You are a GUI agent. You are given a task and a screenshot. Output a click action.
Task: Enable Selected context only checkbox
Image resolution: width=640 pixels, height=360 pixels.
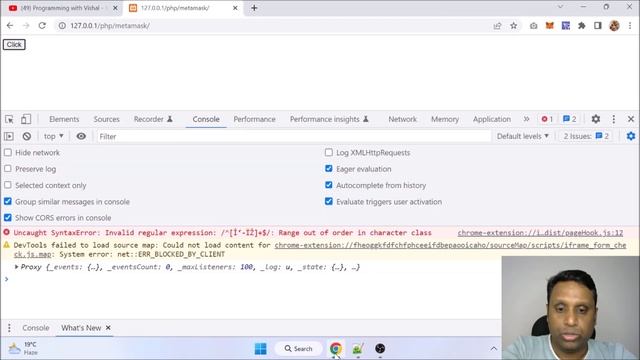coord(8,185)
